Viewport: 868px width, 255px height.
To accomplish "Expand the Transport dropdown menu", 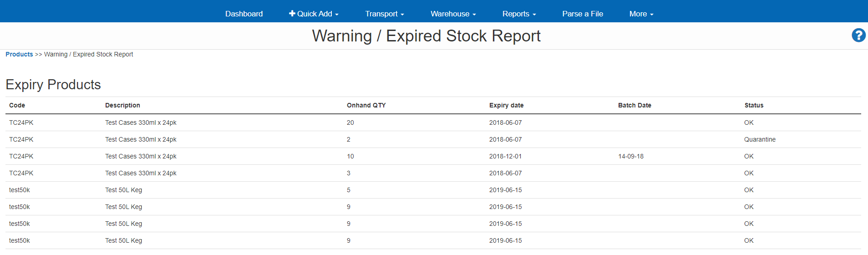I will point(385,14).
